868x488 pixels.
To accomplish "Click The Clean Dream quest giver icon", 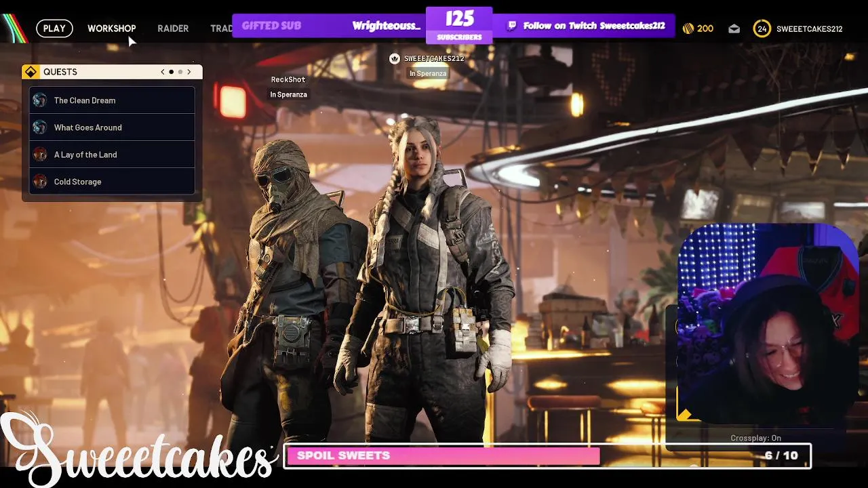I will point(40,100).
